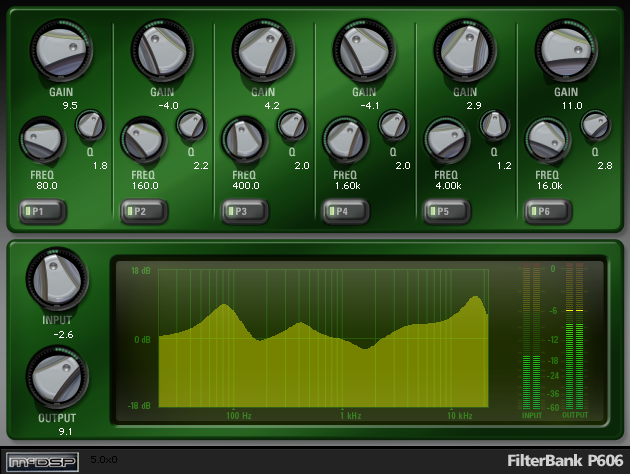Image resolution: width=630 pixels, height=474 pixels.
Task: Click the INPUT level knob
Action: click(57, 279)
